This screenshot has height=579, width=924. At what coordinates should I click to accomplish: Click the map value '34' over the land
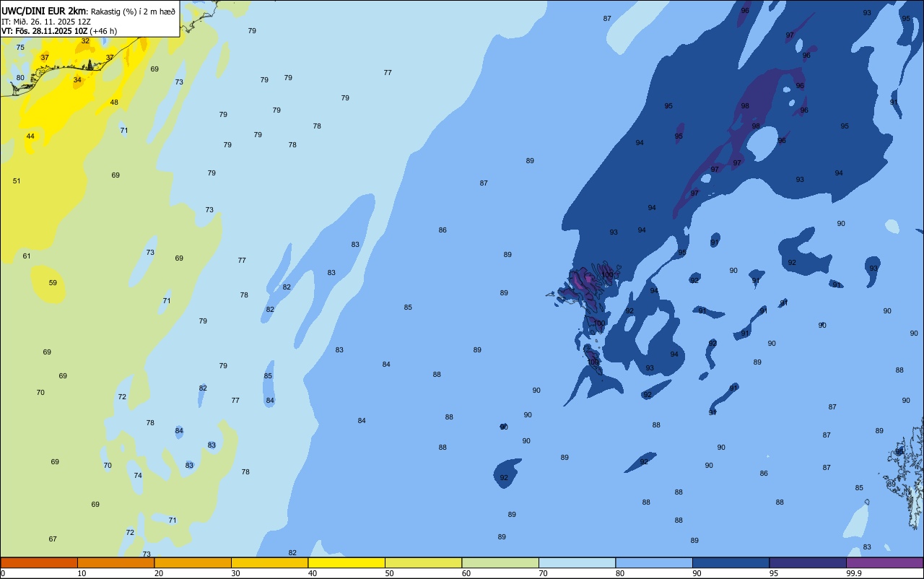77,80
